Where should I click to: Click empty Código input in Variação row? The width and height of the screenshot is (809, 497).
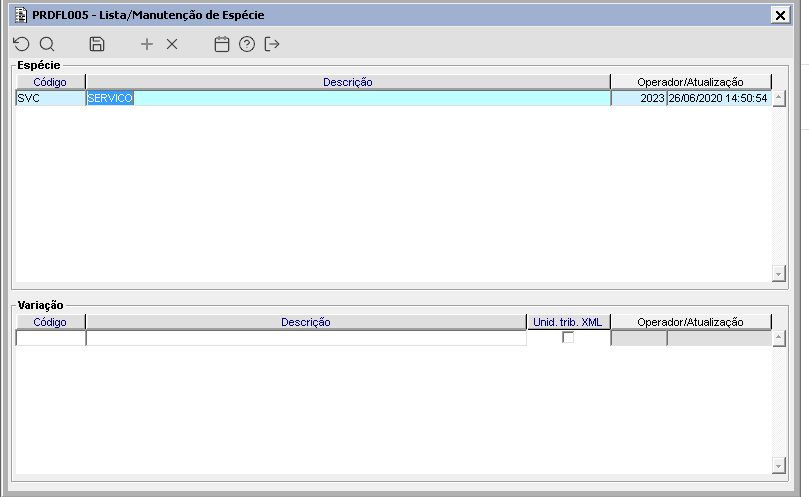click(51, 338)
